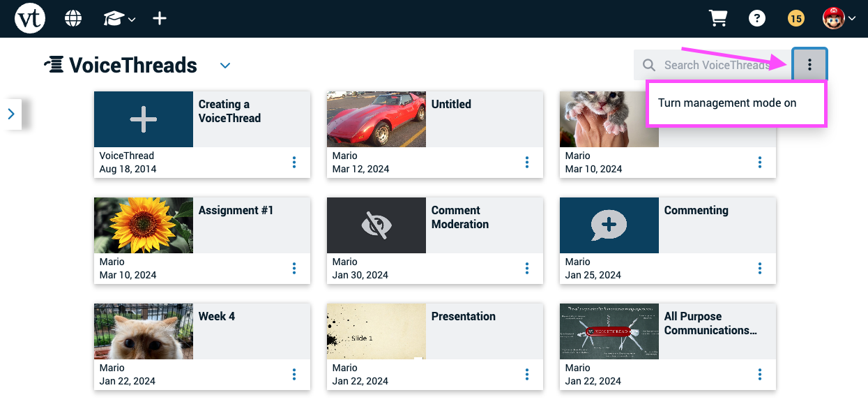Open the graduation cap courses menu
The width and height of the screenshot is (868, 404).
(x=119, y=19)
